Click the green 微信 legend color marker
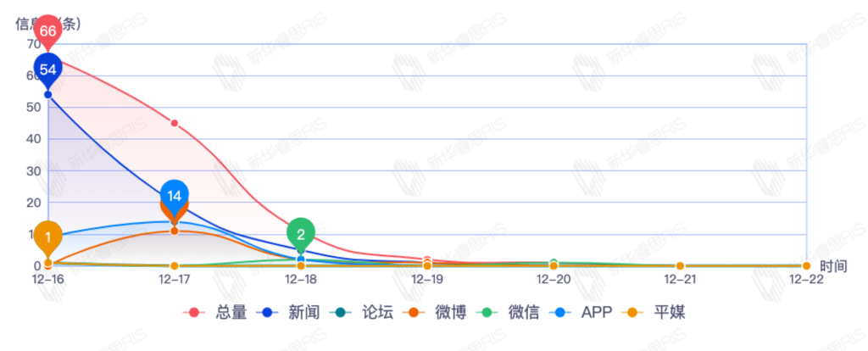Viewport: 868px width, 351px height. coord(487,312)
